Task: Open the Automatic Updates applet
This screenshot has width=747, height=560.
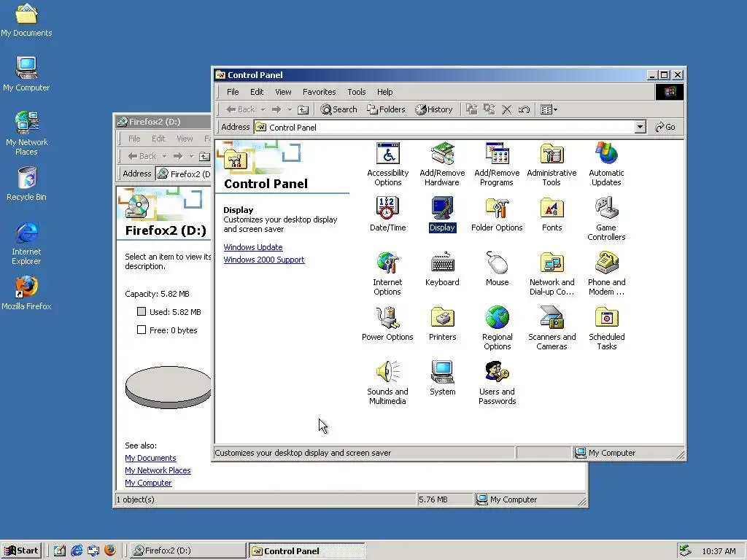Action: point(606,164)
